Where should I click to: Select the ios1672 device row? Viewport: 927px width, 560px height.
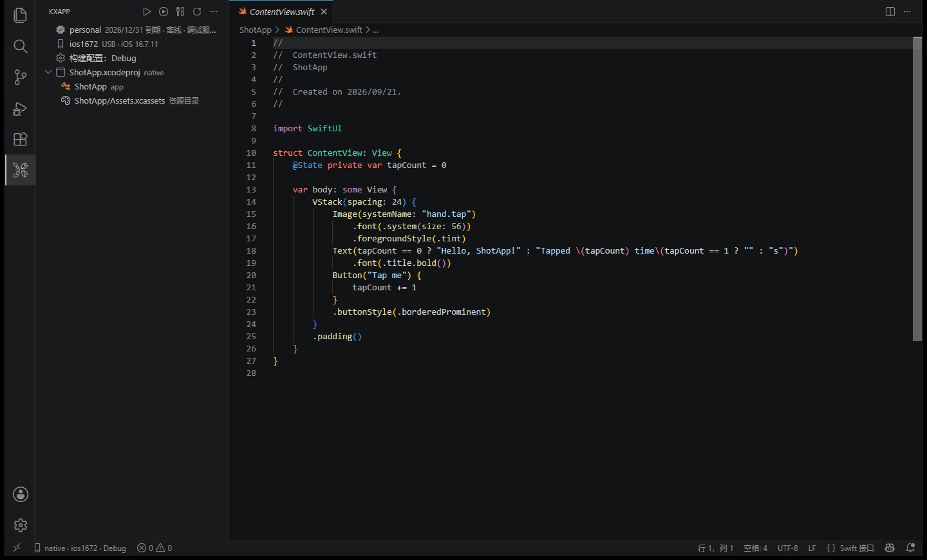click(x=132, y=44)
